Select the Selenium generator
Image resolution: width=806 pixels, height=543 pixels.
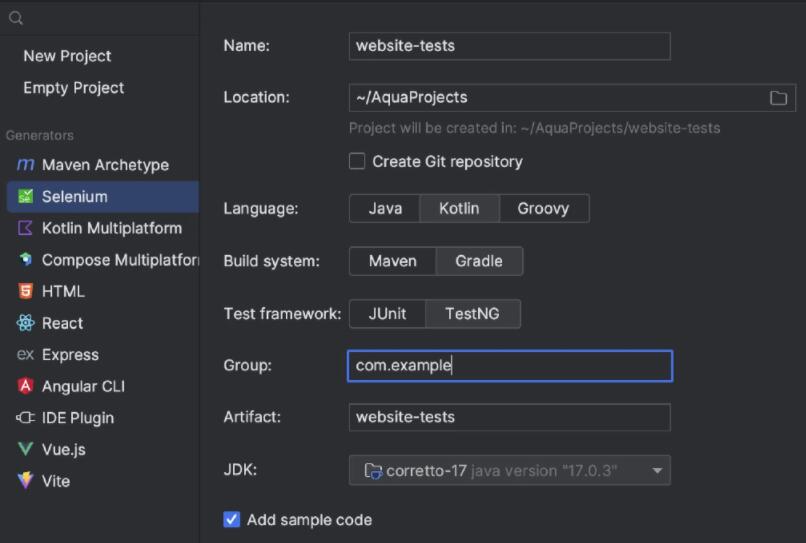pyautogui.click(x=74, y=197)
